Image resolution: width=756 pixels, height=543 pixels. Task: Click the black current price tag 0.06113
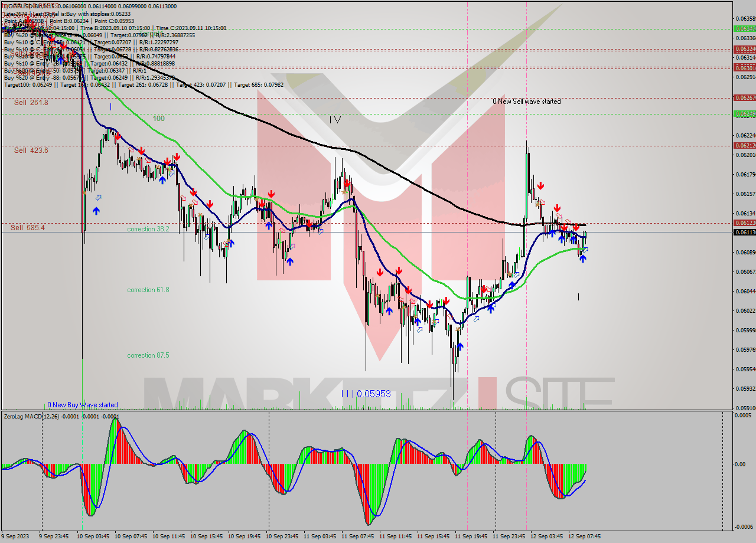point(744,233)
